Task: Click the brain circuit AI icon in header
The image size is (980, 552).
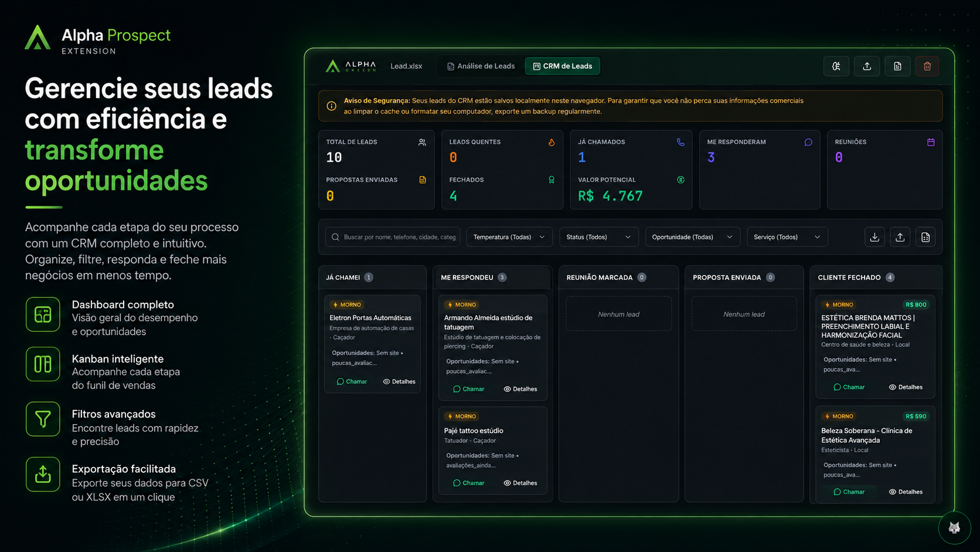Action: coord(836,66)
